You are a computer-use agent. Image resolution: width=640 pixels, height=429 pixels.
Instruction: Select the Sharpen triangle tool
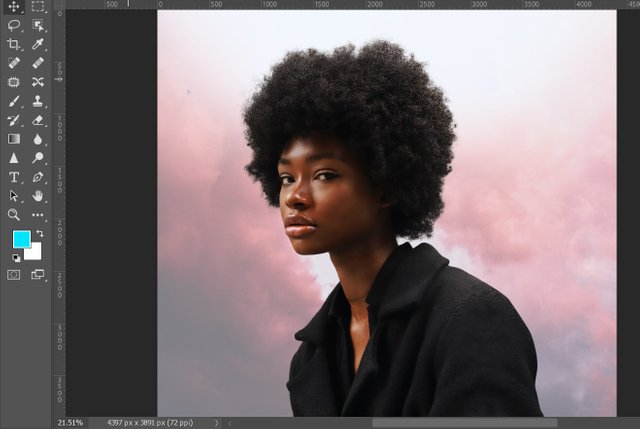click(x=13, y=158)
